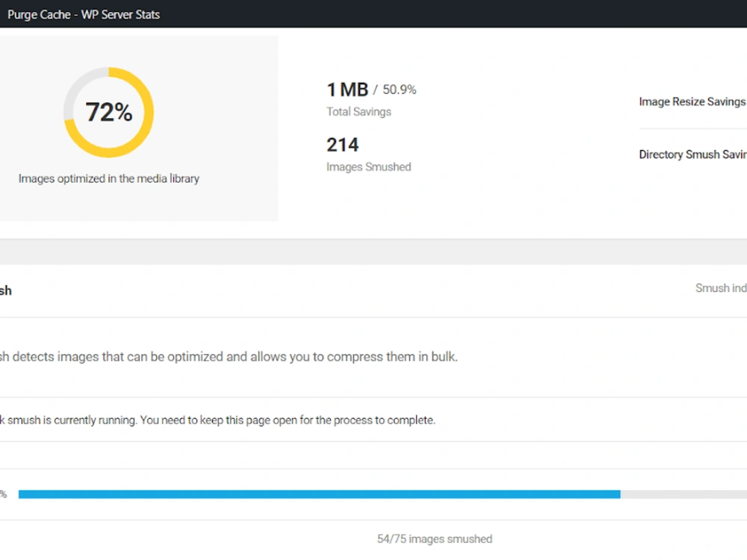Viewport: 747px width, 560px height.
Task: Select the '1 MB' total savings value
Action: point(347,90)
